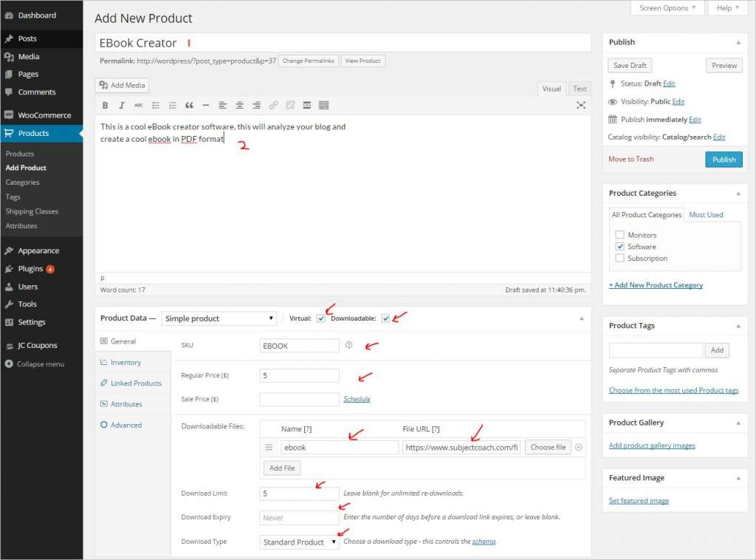Image resolution: width=756 pixels, height=560 pixels.
Task: Click the Bold formatting icon in editor toolbar
Action: [x=105, y=106]
